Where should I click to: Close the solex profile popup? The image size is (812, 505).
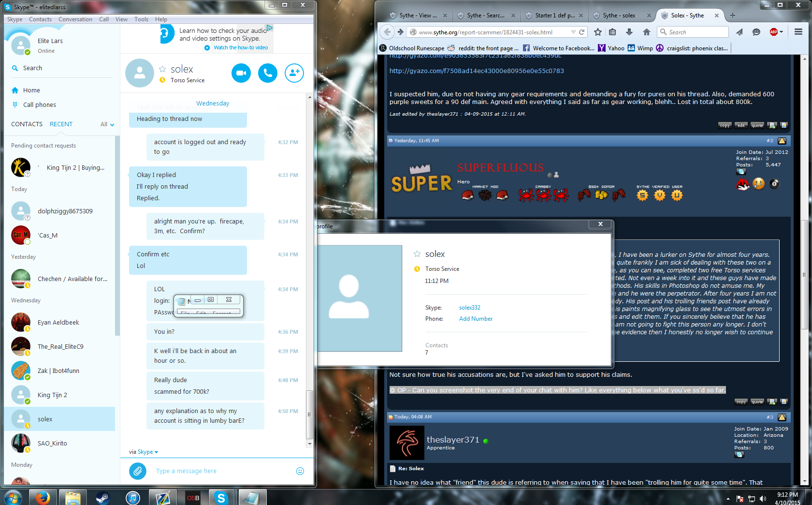pyautogui.click(x=600, y=224)
